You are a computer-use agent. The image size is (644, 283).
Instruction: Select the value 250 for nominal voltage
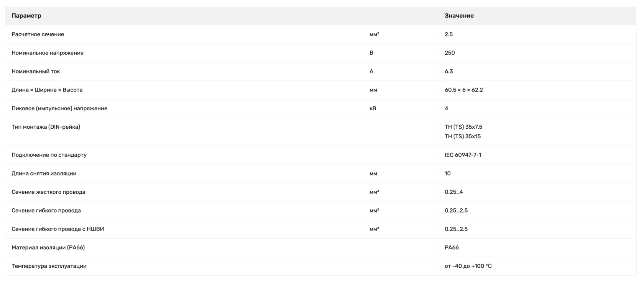click(x=450, y=53)
